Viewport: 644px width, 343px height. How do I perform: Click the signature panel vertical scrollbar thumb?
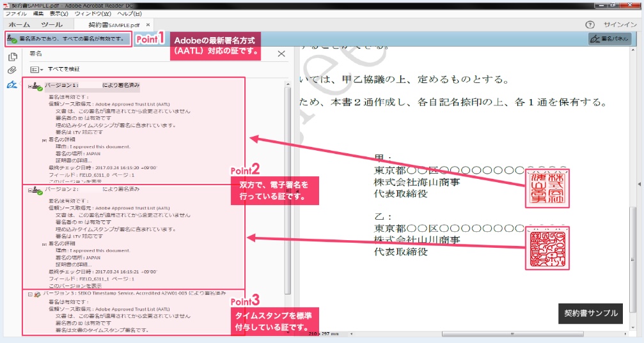(x=288, y=191)
